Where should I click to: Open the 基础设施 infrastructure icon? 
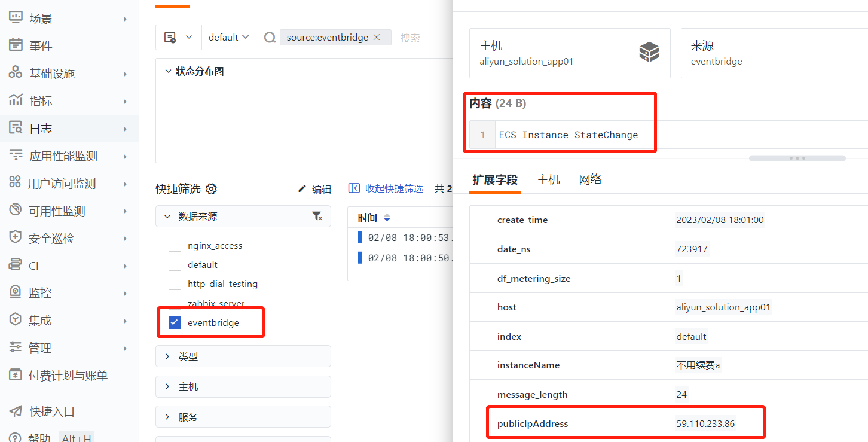click(x=16, y=73)
